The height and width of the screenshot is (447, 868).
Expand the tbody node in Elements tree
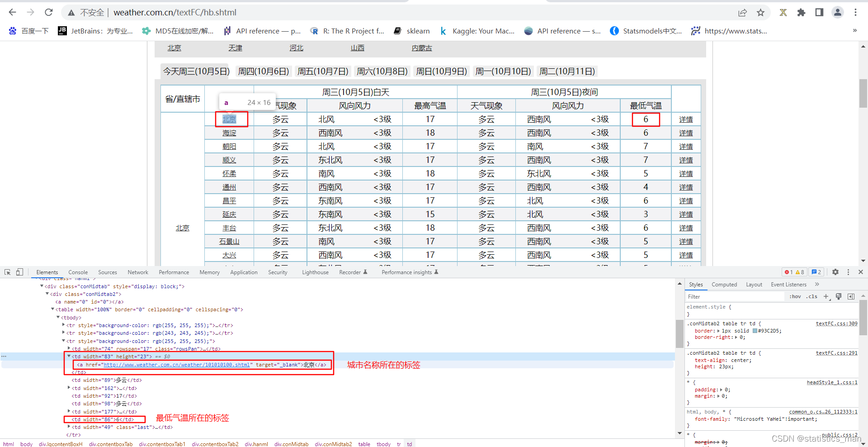tap(58, 317)
